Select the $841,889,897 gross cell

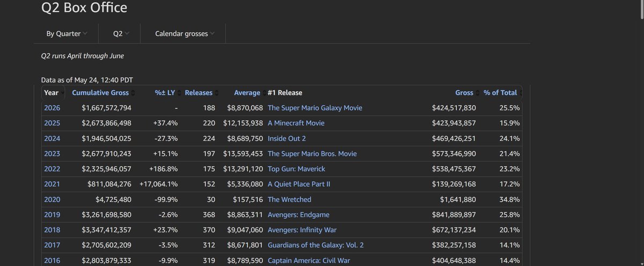(x=454, y=215)
